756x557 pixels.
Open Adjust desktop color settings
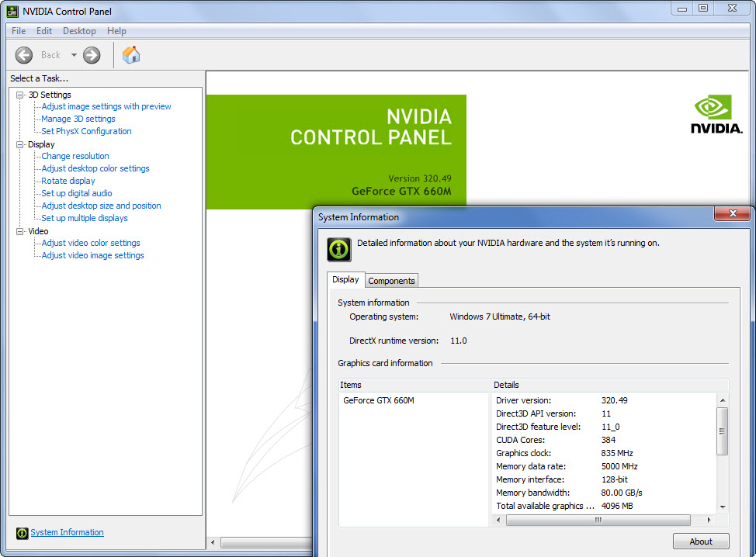pyautogui.click(x=95, y=168)
